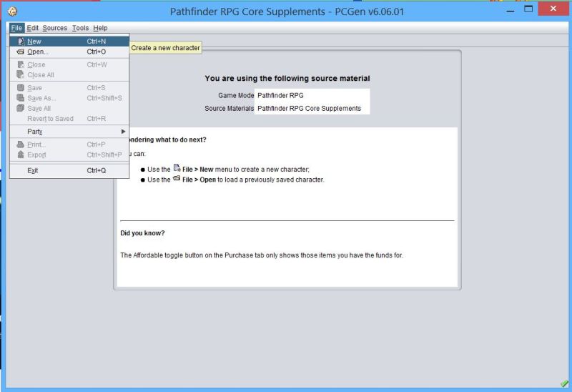The image size is (572, 392).
Task: Select the Close menu entry
Action: tap(69, 64)
